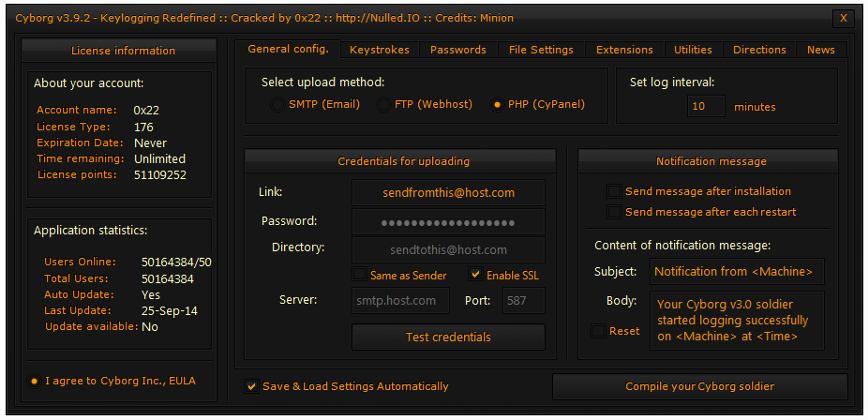Select the General config. tab
This screenshot has height=420, width=868.
pos(288,49)
